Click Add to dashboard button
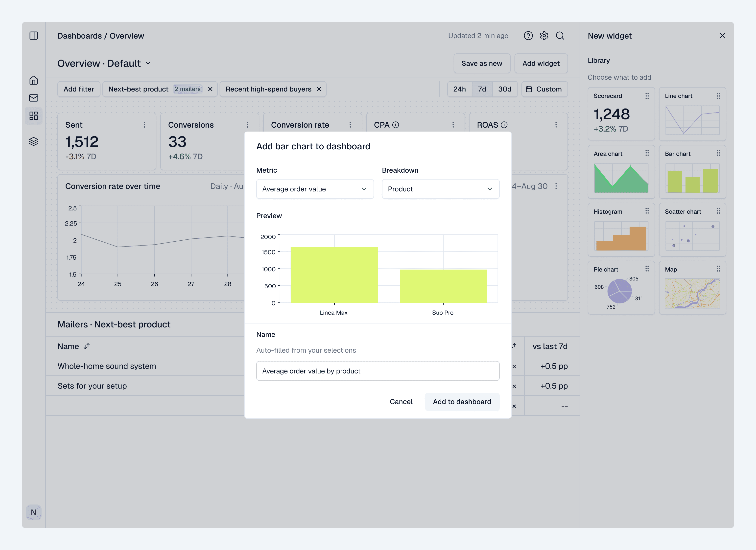The width and height of the screenshot is (756, 550). 462,402
